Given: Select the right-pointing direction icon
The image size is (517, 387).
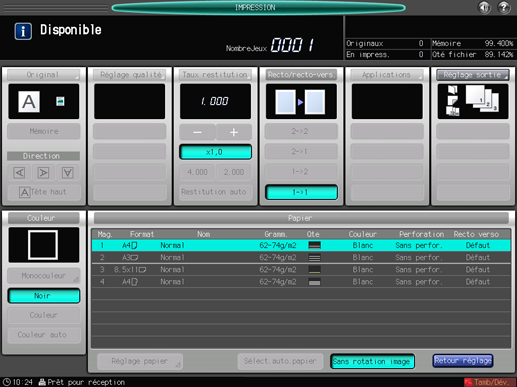Looking at the screenshot, I should [x=43, y=172].
